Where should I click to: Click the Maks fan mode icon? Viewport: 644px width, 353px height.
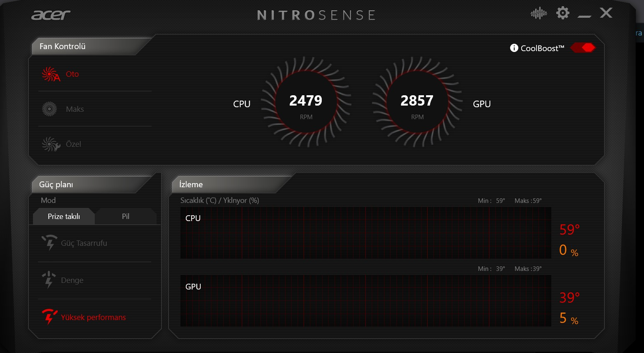tap(49, 109)
